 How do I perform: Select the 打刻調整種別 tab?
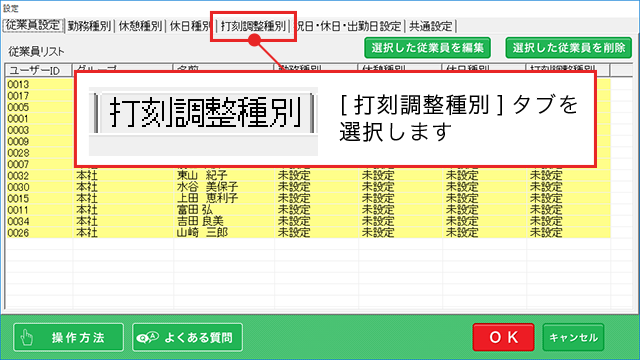click(x=253, y=27)
